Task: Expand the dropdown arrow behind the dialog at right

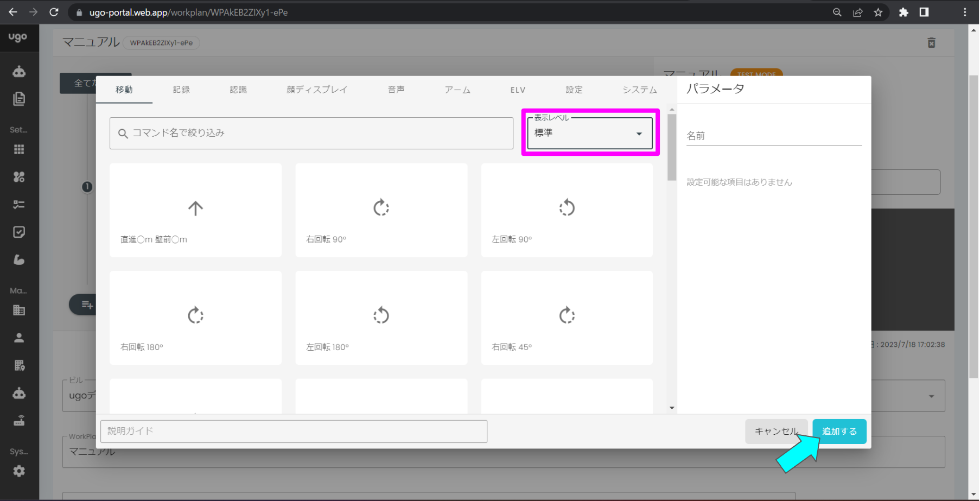Action: (931, 396)
